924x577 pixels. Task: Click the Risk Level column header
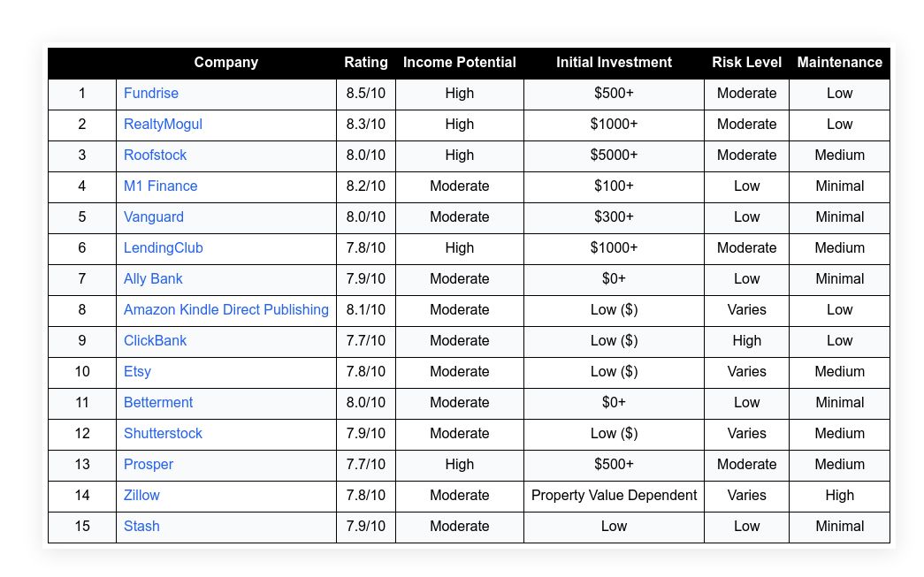(x=746, y=63)
